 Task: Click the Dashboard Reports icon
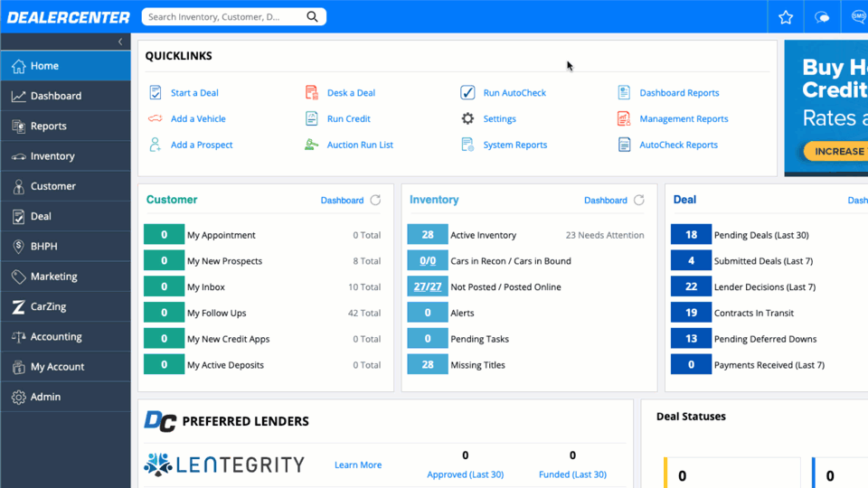(x=624, y=92)
